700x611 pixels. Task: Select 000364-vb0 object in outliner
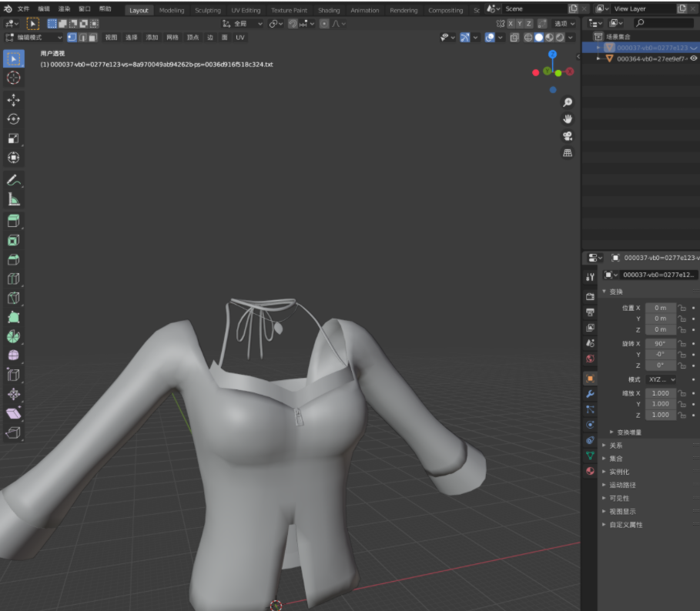(x=651, y=58)
